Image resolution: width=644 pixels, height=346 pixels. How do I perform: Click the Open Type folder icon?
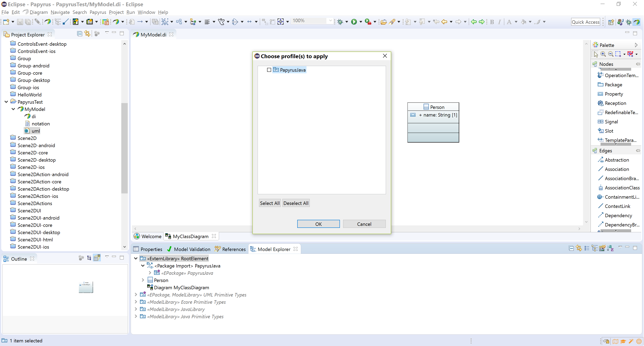384,22
